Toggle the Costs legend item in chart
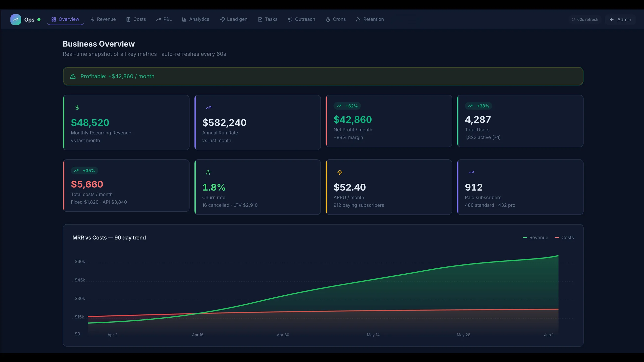The image size is (644, 362). click(x=564, y=238)
